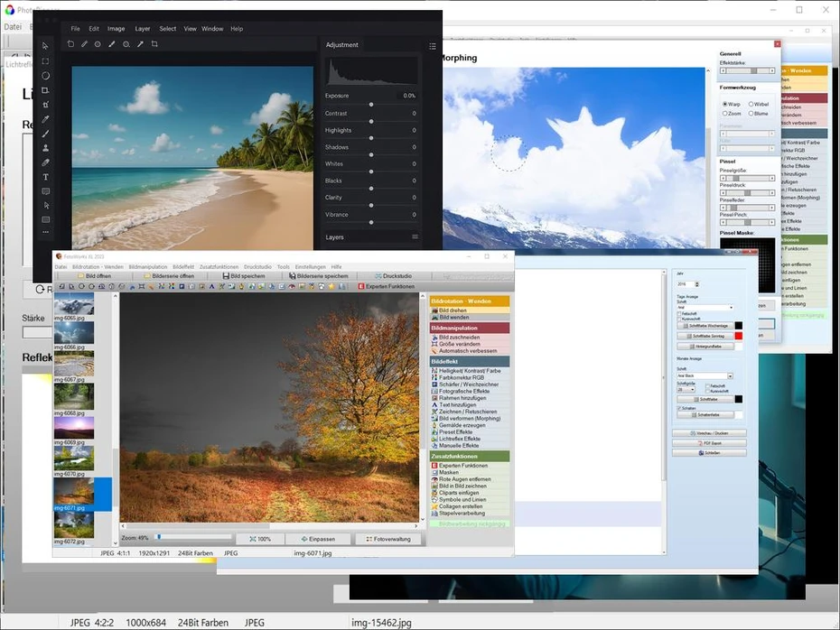Click the crop icon in top options bar
Viewport: 840px width, 630px height.
(154, 44)
